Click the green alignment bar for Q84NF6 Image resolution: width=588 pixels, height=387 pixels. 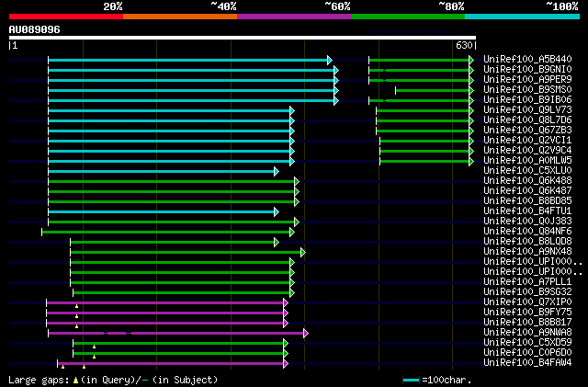pyautogui.click(x=168, y=233)
